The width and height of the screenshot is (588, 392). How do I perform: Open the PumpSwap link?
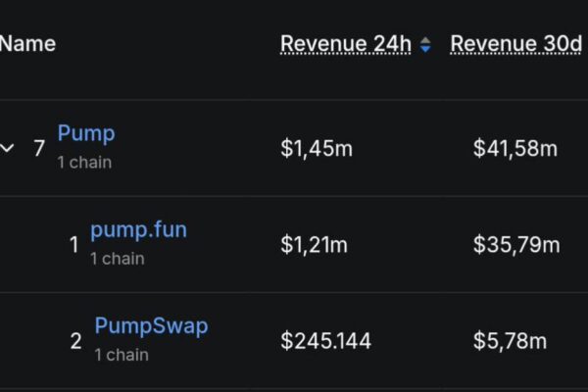pos(151,326)
